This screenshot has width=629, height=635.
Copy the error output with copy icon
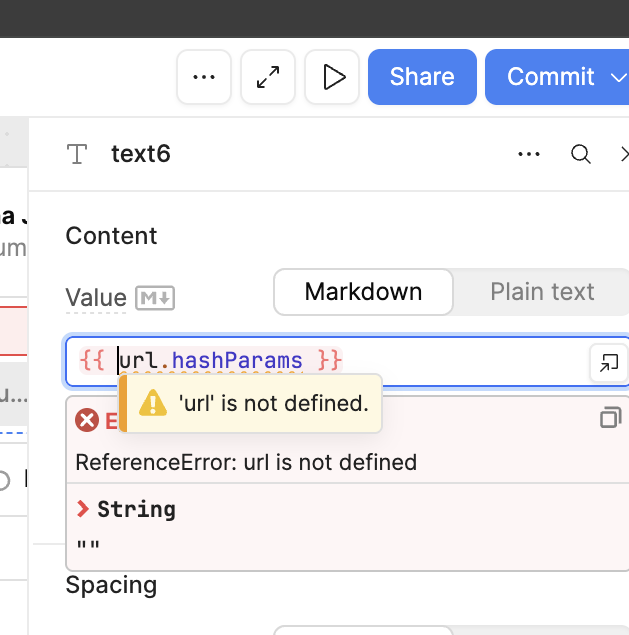click(610, 418)
